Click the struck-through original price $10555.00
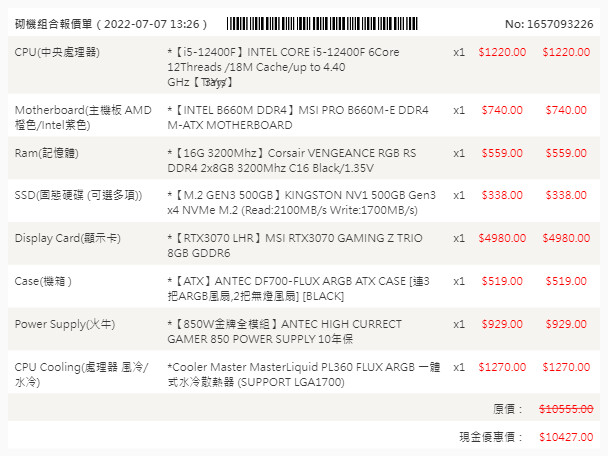 [565, 408]
